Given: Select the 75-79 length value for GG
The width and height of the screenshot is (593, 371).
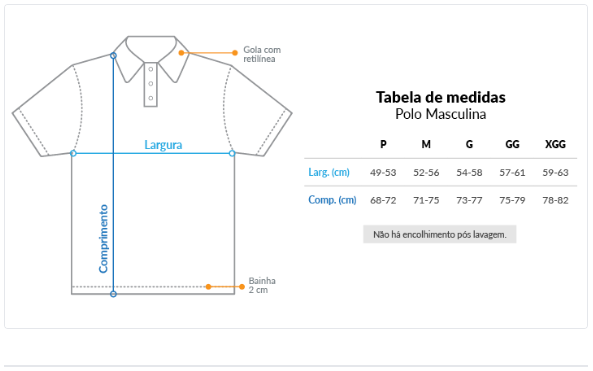Looking at the screenshot, I should coord(512,200).
